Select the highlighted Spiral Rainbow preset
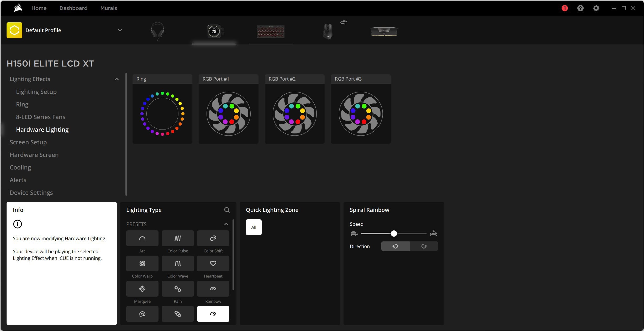 pos(213,314)
